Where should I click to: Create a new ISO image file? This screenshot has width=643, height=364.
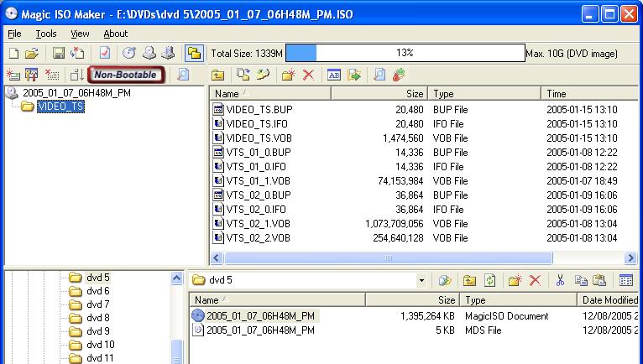13,54
